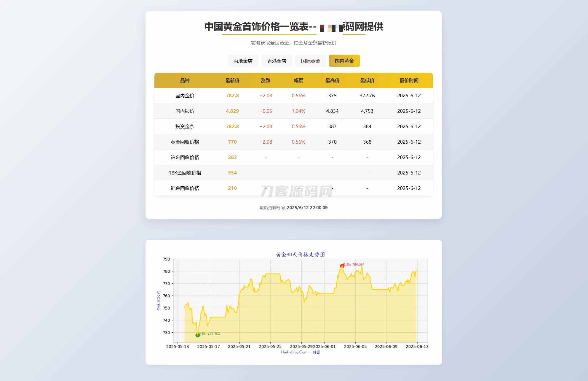Click the 报价时间 column header
The image size is (588, 381).
tap(409, 80)
